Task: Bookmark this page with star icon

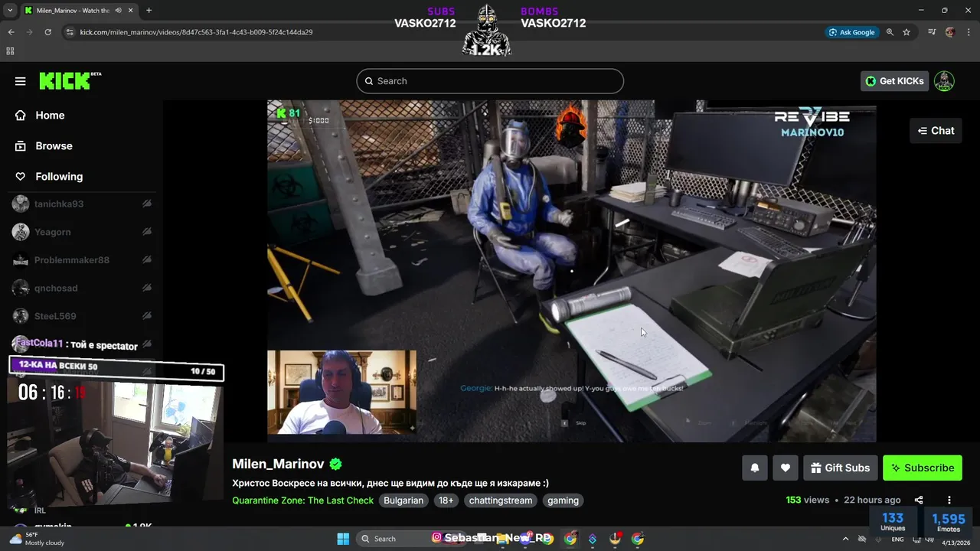Action: pos(906,32)
